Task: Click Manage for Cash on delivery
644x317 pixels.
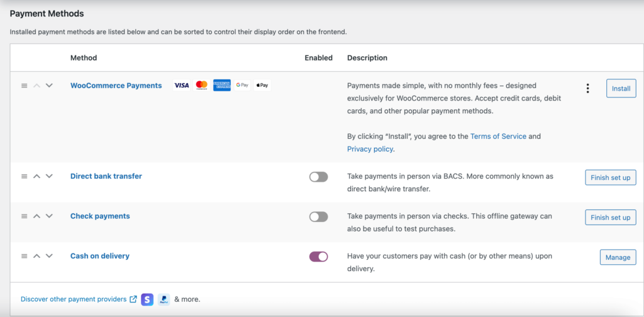Action: [618, 257]
